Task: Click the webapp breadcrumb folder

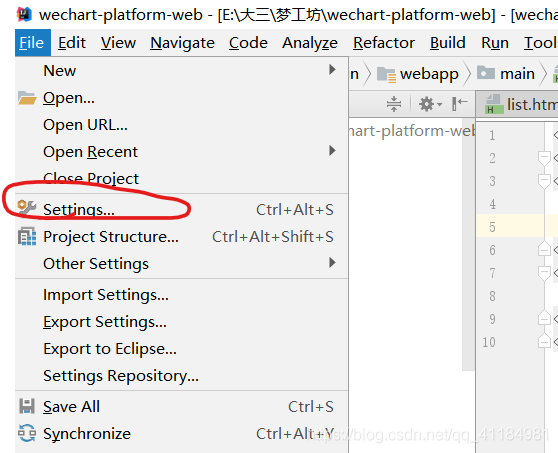Action: 417,74
